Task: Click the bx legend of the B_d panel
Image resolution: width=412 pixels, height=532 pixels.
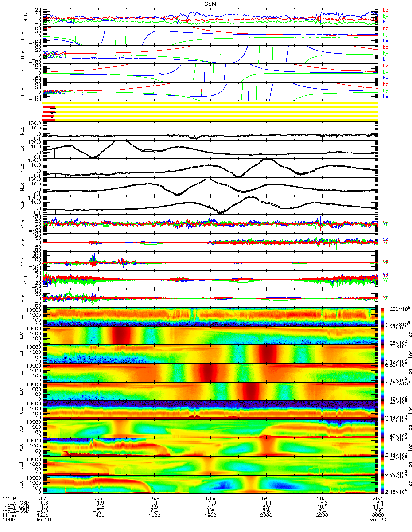Action: coord(385,78)
